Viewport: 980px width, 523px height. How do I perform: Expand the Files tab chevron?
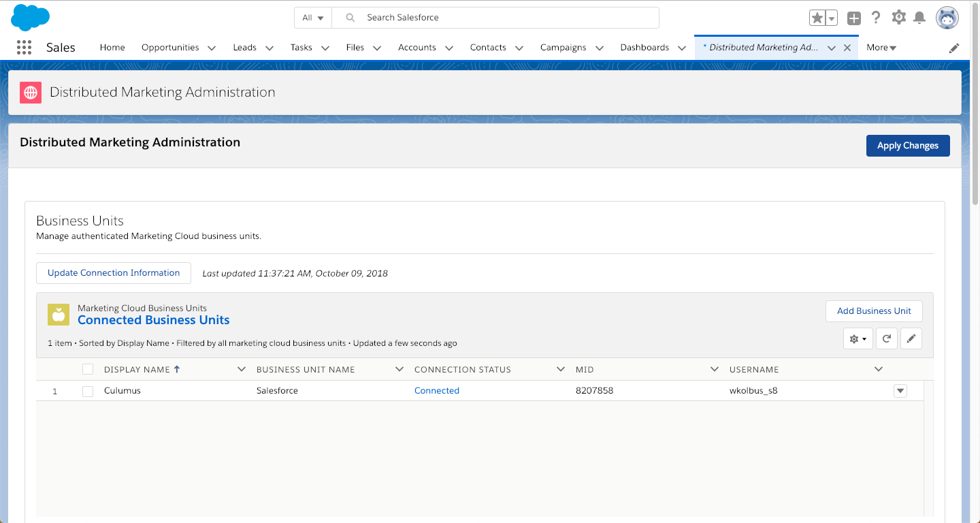(x=377, y=48)
